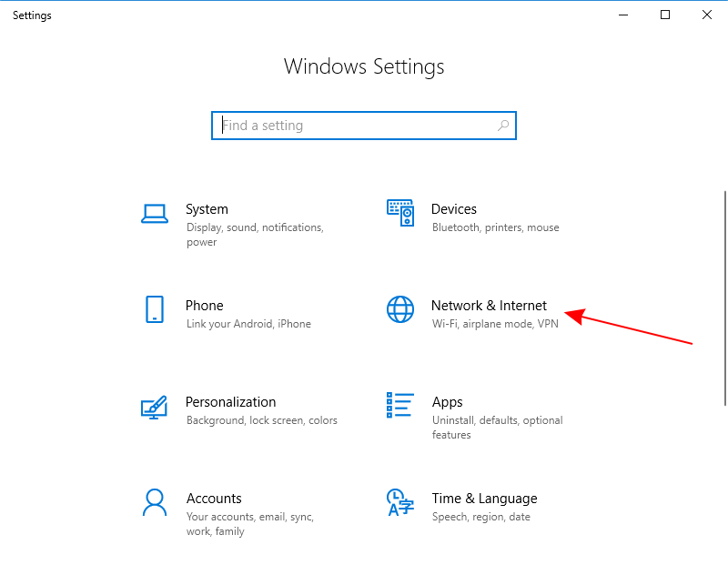
Task: Open the Accounts heading link
Action: 214,499
